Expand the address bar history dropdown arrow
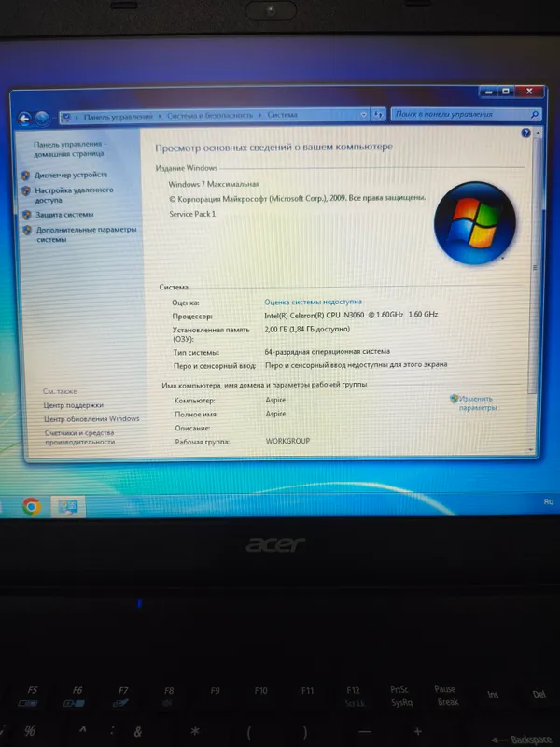560x747 pixels. (x=364, y=115)
